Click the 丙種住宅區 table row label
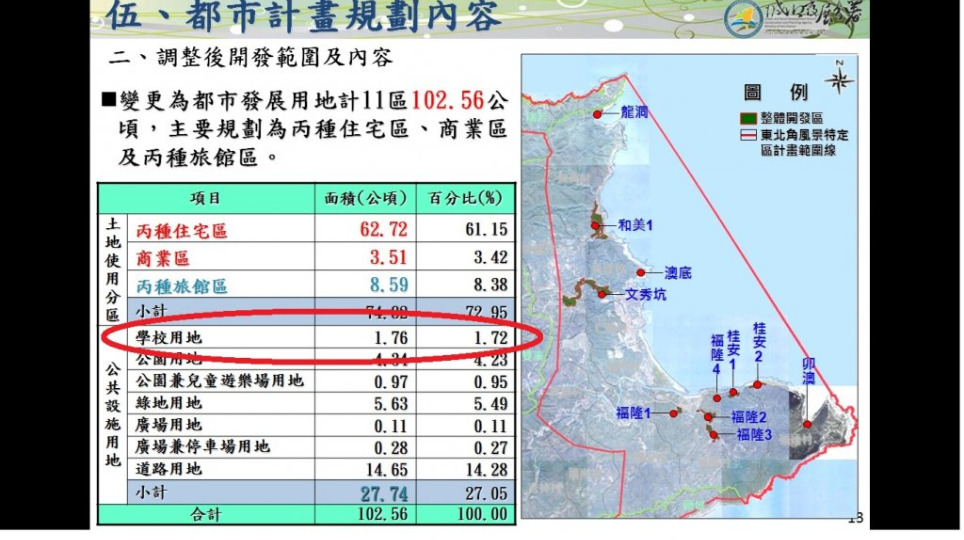Screen dimensions: 964x540 [x=182, y=231]
